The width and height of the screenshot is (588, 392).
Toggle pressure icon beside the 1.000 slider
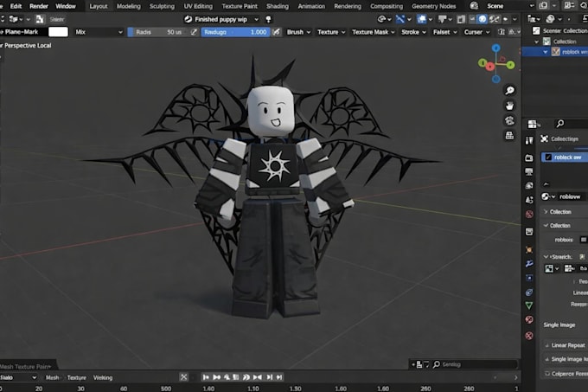pyautogui.click(x=277, y=32)
